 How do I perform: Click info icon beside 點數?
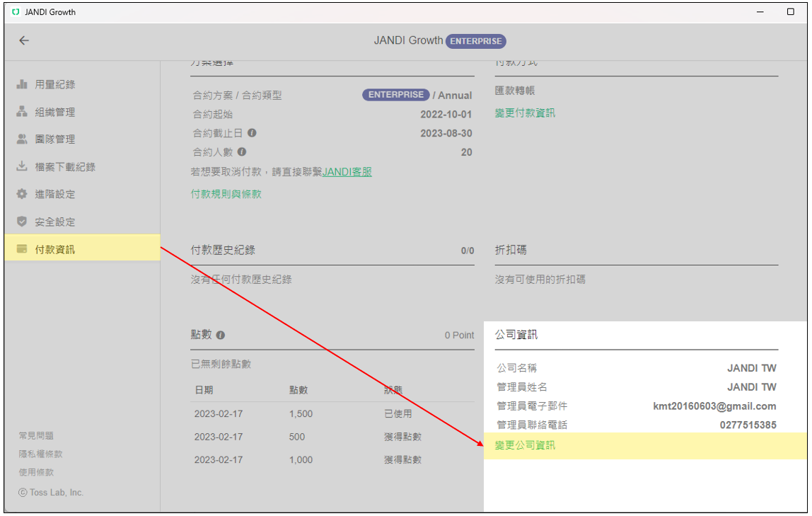[221, 336]
